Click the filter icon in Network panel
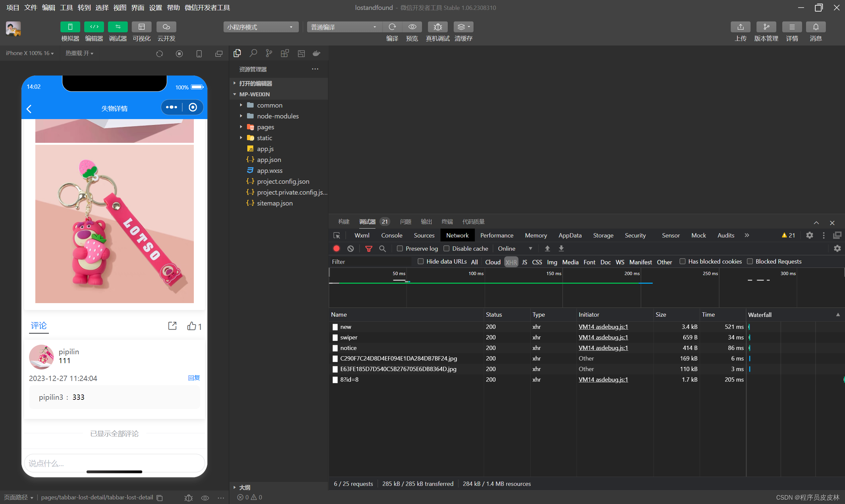845x504 pixels. [x=368, y=248]
